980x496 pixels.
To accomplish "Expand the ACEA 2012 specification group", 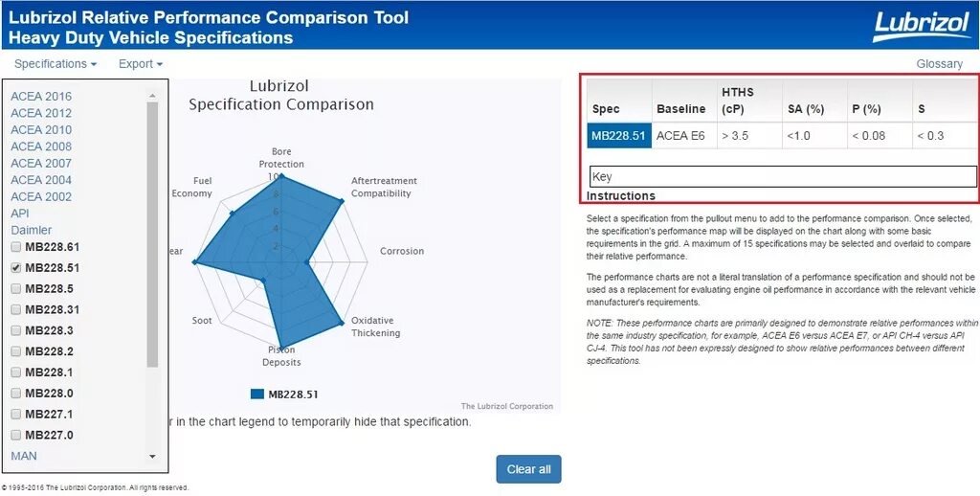I will coord(41,113).
